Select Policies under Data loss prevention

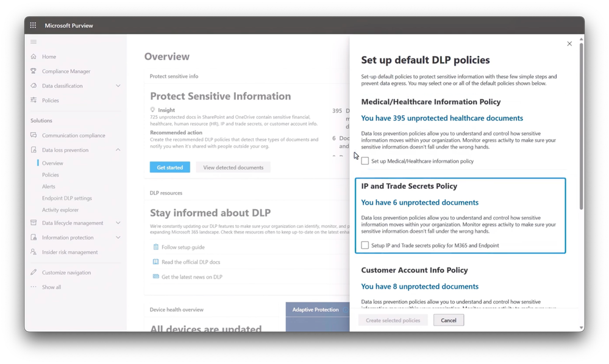point(51,175)
